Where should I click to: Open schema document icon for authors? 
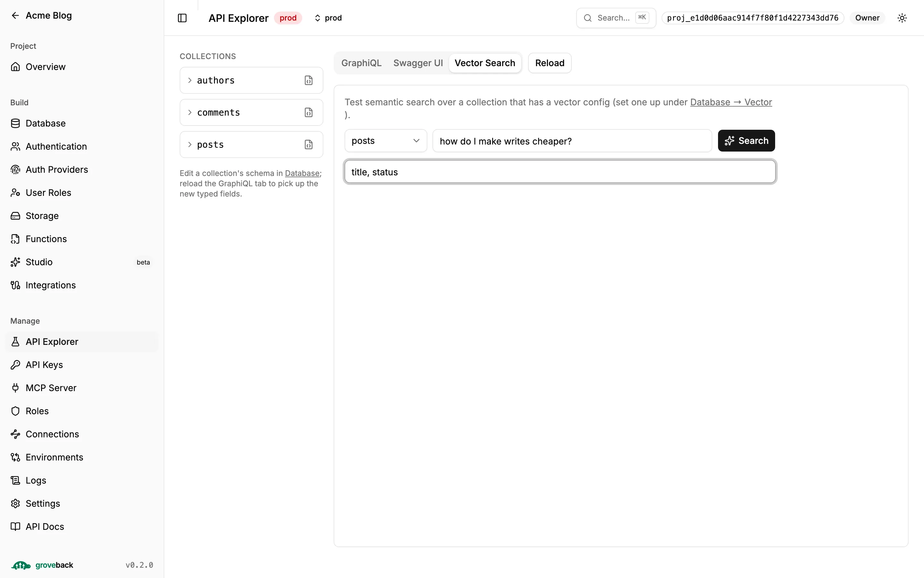309,80
